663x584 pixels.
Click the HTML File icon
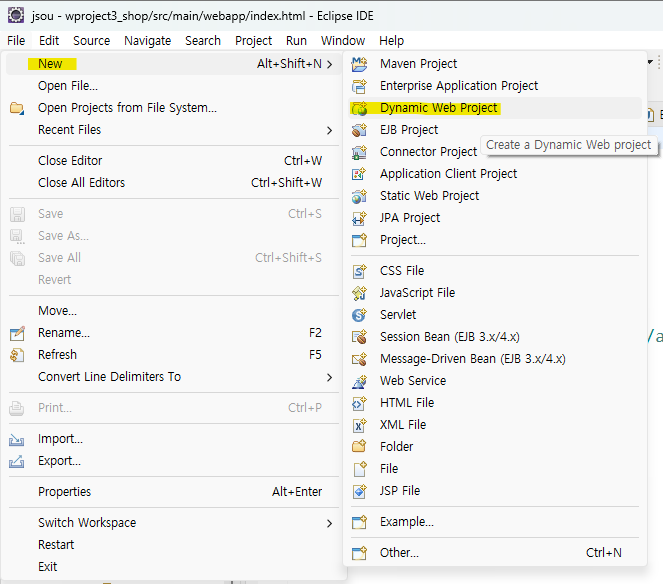pyautogui.click(x=359, y=403)
